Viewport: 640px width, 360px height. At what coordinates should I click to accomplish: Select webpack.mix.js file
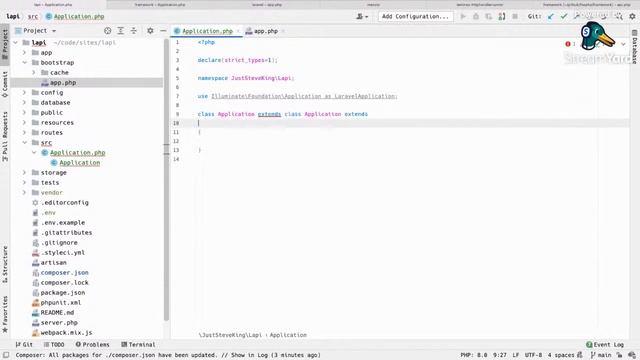[x=66, y=333]
